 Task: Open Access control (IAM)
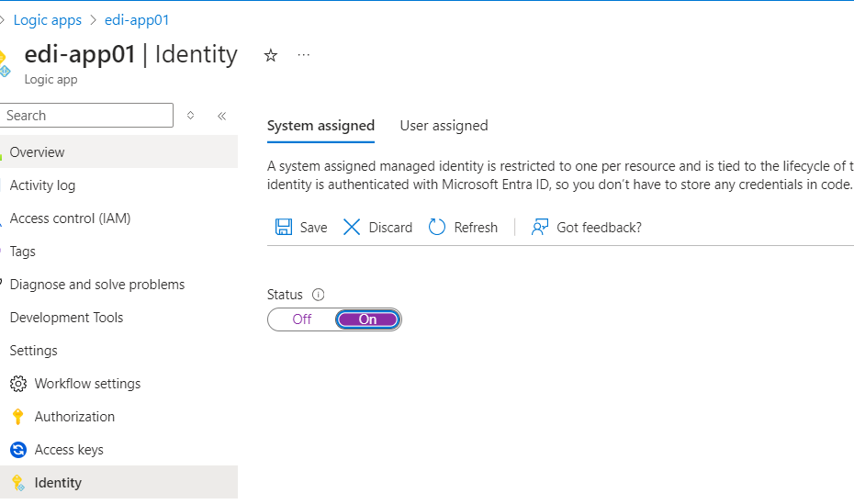(x=118, y=218)
